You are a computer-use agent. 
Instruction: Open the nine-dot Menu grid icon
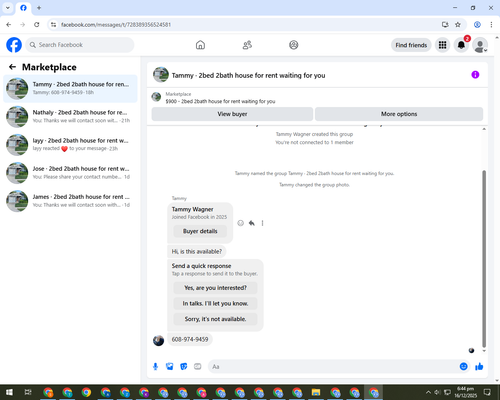click(x=442, y=45)
